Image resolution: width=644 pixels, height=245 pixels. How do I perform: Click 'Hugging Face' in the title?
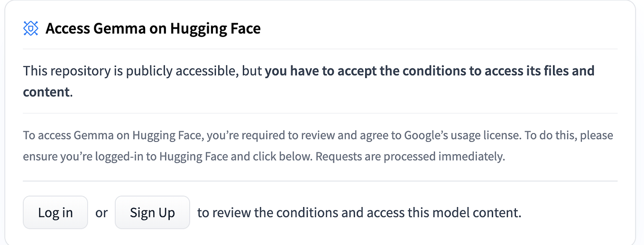[215, 28]
